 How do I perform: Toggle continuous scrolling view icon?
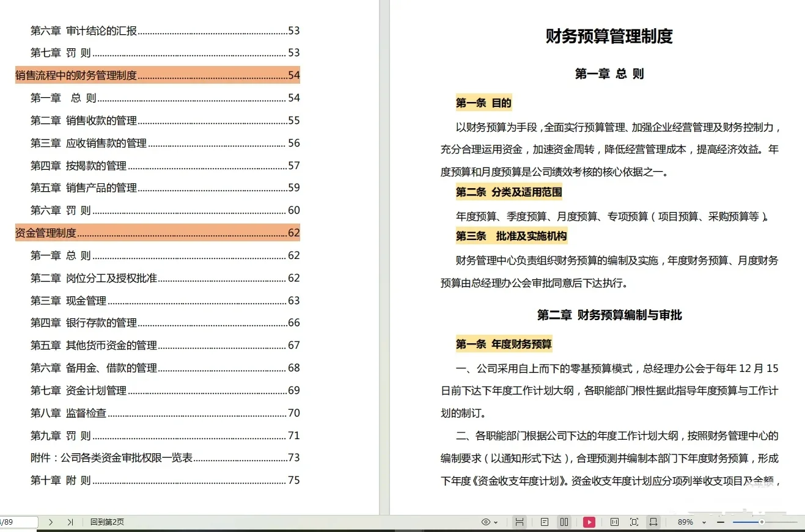519,522
